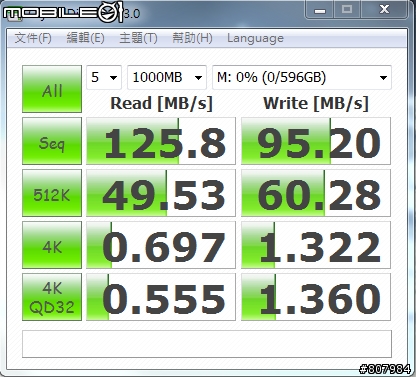
Task: Select the 4K QD32 write value 1.360
Action: coord(316,297)
